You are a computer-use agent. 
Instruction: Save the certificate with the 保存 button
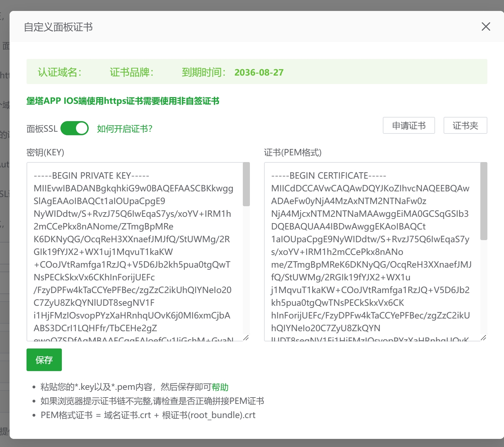click(44, 360)
